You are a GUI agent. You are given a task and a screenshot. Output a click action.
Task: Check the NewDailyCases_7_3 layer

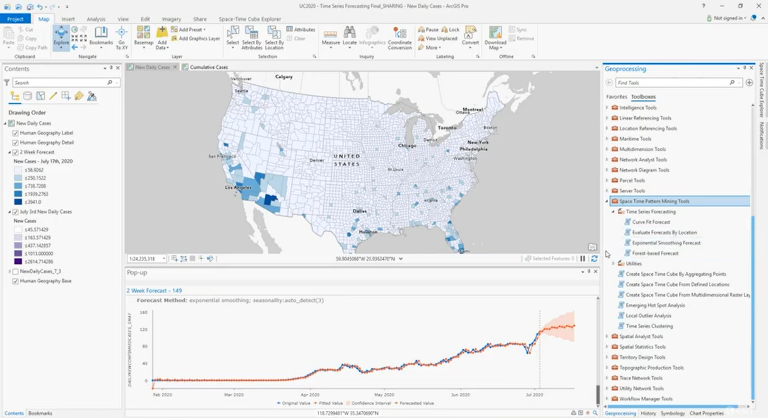15,271
